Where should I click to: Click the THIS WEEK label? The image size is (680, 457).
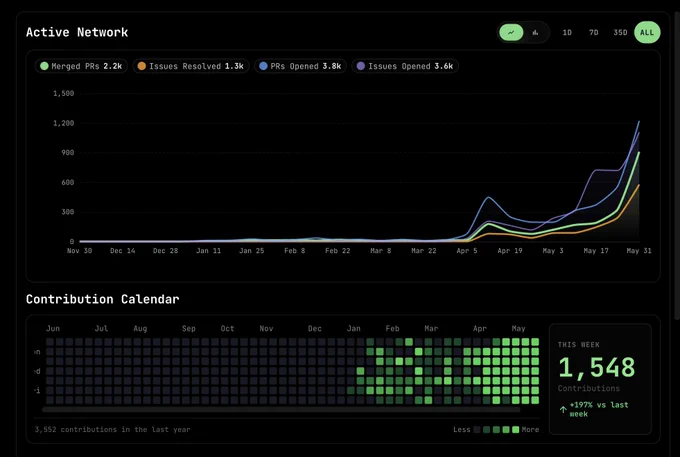point(579,345)
